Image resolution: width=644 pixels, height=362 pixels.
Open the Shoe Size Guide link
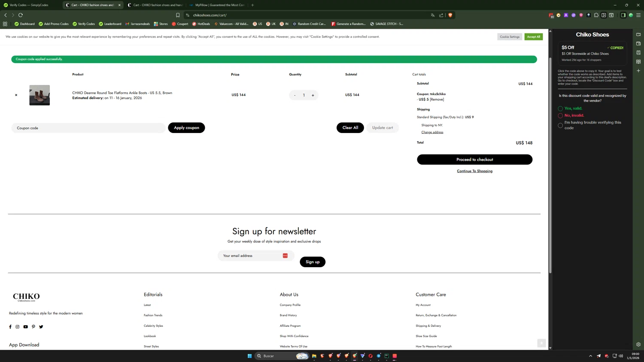click(426, 336)
